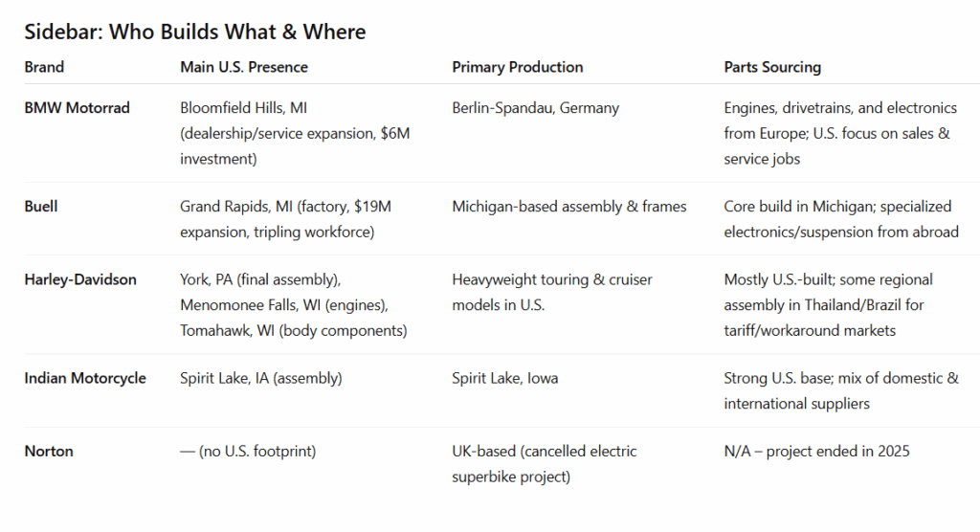Select the BMW Motorrad brand cell
980x532 pixels.
coord(77,107)
